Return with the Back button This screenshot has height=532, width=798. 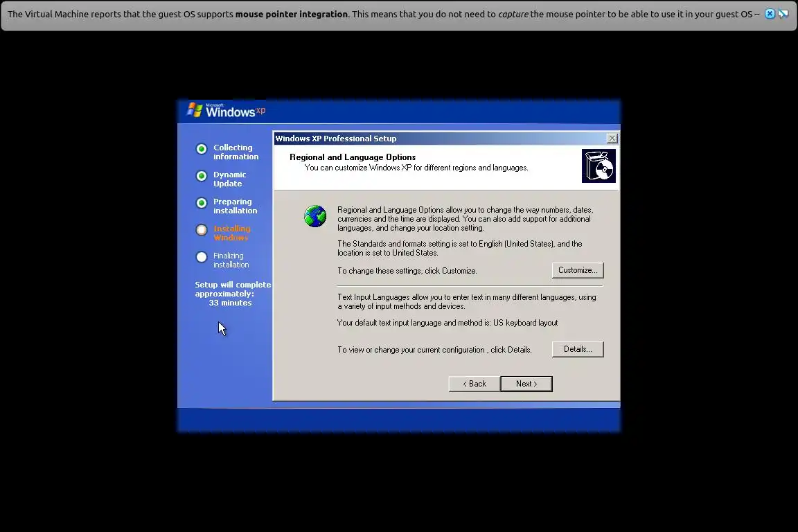475,384
